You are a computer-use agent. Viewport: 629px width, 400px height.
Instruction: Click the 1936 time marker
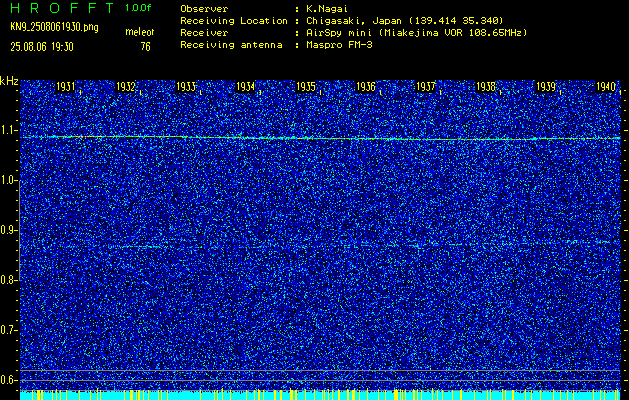click(366, 86)
